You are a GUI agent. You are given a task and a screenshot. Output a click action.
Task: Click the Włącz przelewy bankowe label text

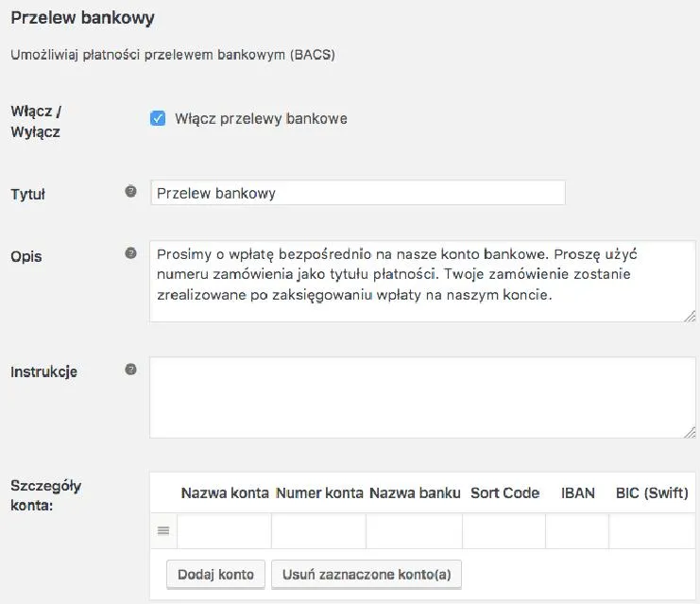click(261, 119)
